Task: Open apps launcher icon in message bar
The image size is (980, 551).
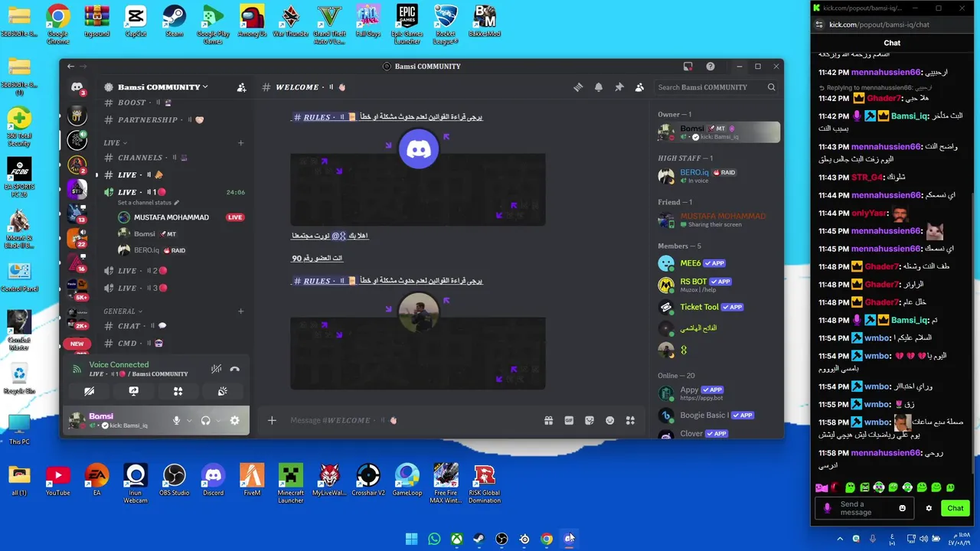Action: click(x=630, y=420)
